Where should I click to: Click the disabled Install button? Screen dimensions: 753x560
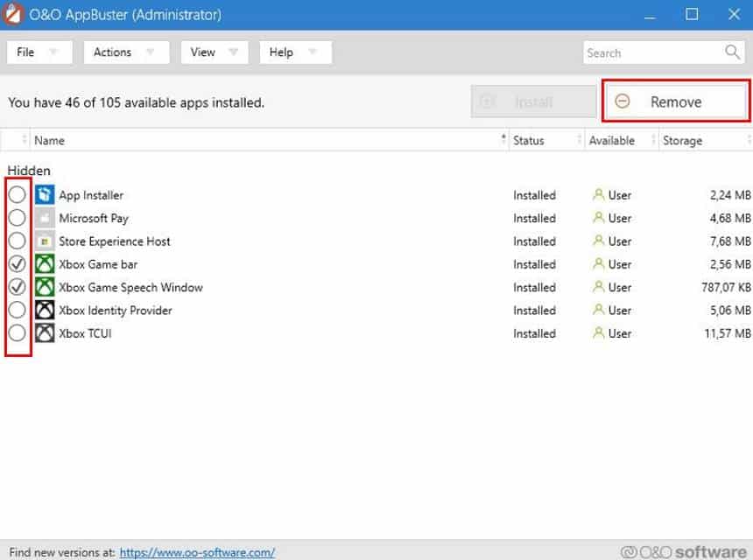[x=533, y=101]
